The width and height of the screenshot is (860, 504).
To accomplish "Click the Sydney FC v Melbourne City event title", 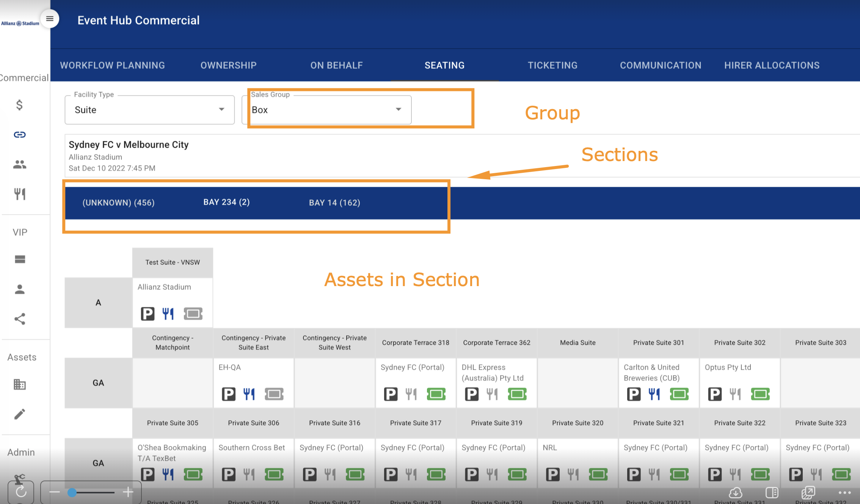I will [x=129, y=145].
